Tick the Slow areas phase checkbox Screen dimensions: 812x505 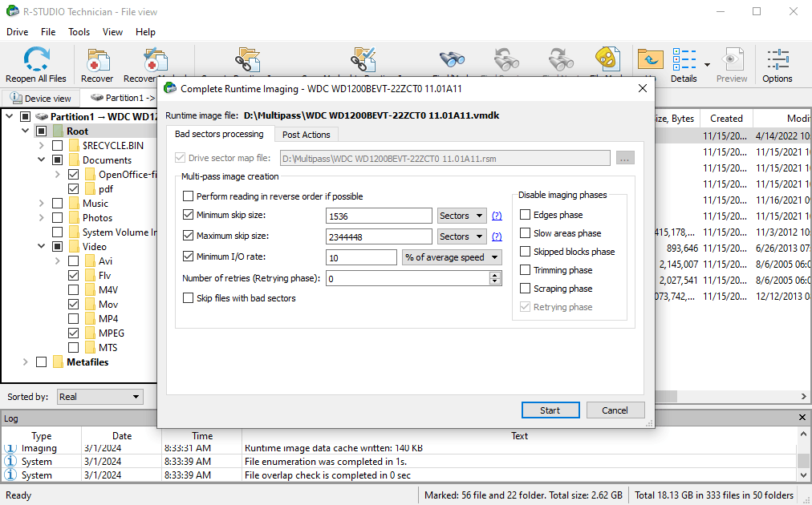525,233
